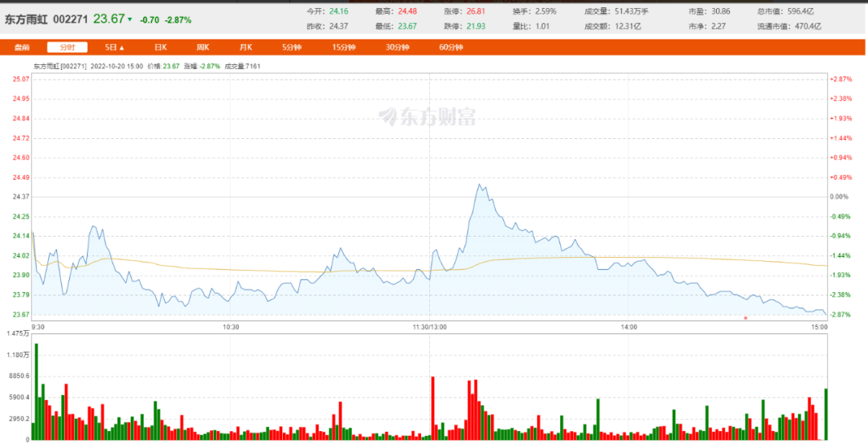Click the 15:00 time axis label
The image size is (868, 444).
coord(819,328)
